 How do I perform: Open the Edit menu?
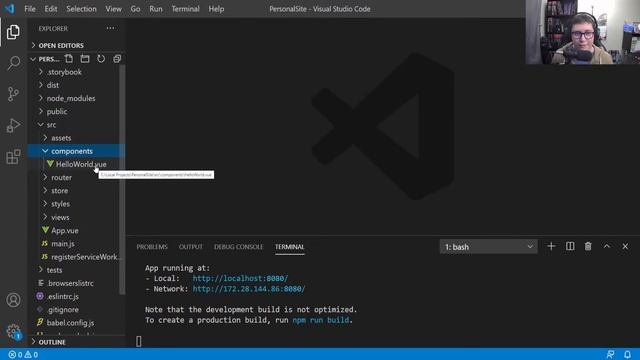[51, 9]
